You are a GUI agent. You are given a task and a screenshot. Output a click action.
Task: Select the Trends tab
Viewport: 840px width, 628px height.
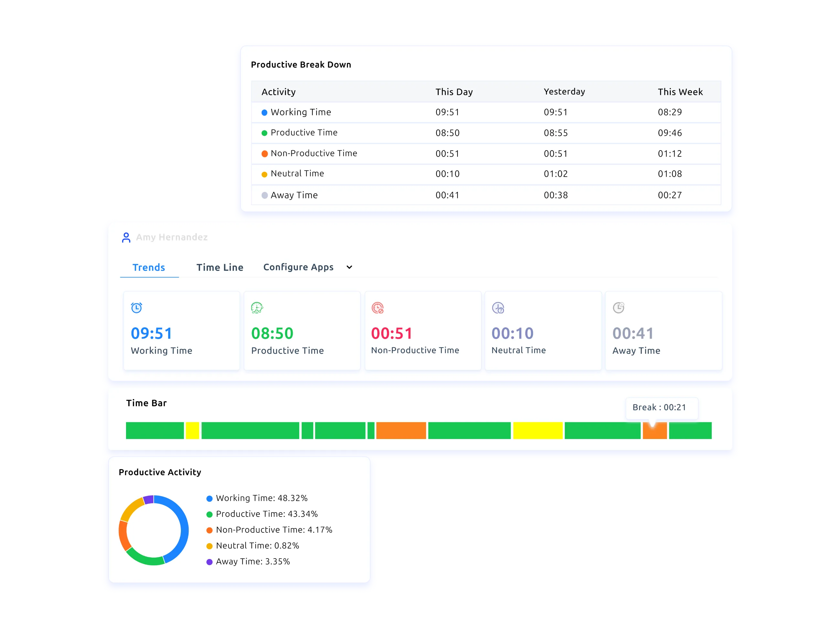tap(149, 267)
